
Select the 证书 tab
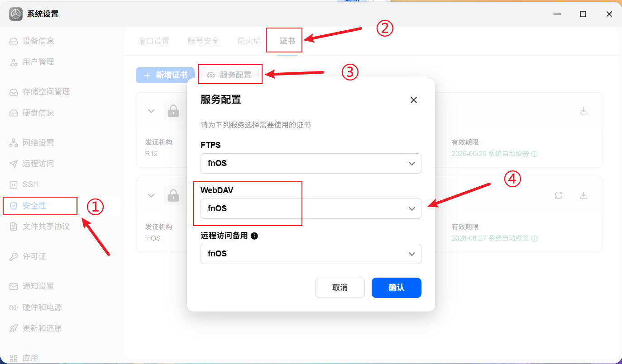coord(287,41)
